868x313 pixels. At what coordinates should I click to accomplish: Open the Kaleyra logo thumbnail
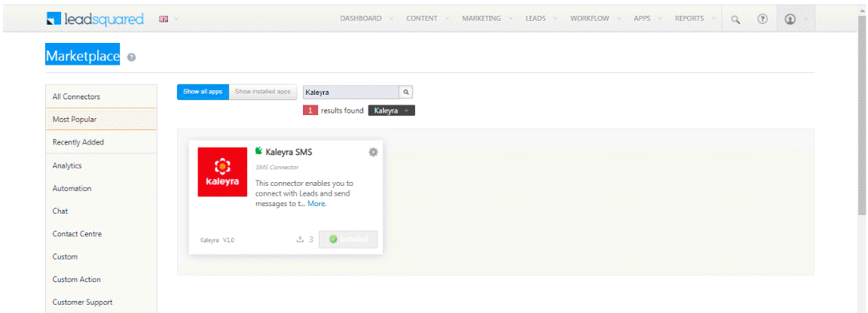point(222,172)
